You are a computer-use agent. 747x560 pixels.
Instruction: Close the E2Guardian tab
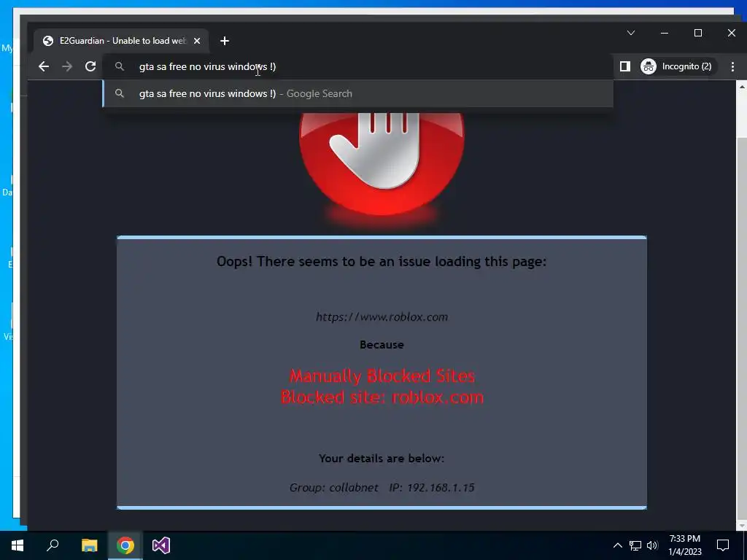[x=197, y=41]
